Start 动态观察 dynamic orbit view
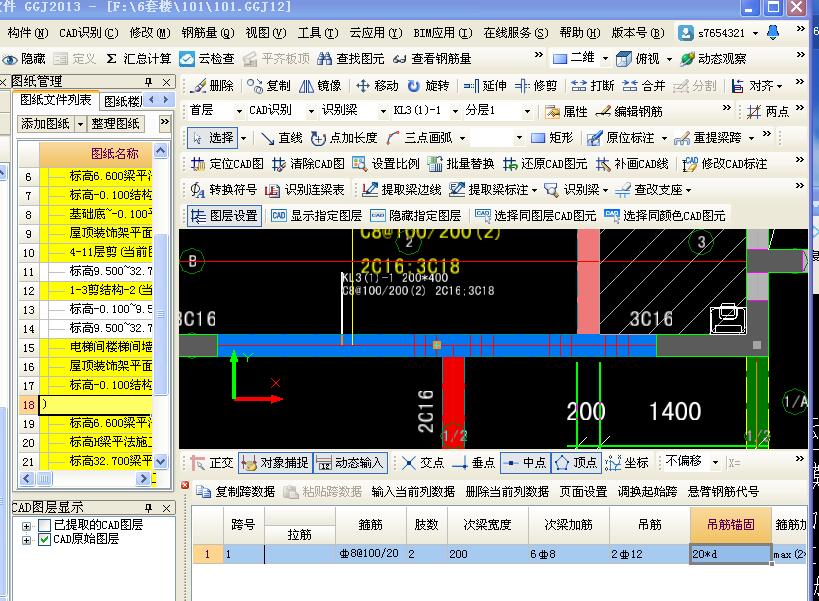 [x=713, y=58]
